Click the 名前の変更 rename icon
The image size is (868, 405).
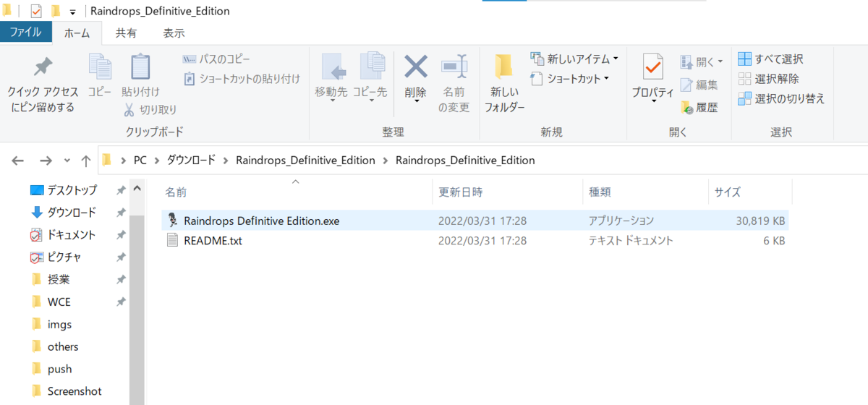click(454, 67)
